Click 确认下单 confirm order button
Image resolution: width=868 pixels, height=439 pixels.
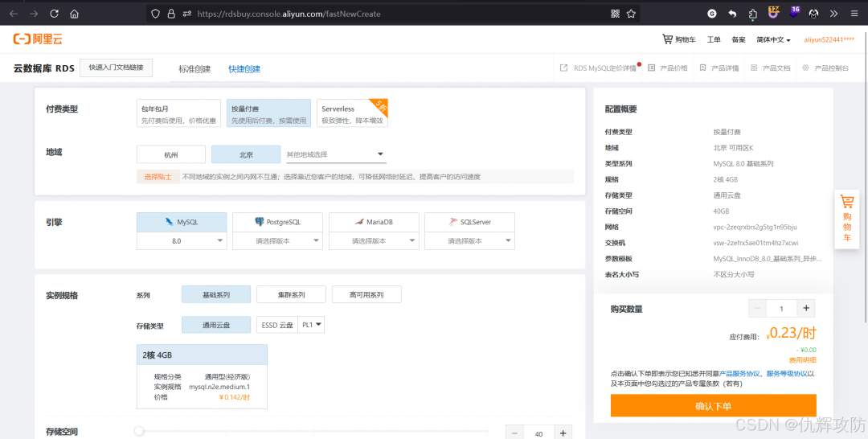pos(714,406)
